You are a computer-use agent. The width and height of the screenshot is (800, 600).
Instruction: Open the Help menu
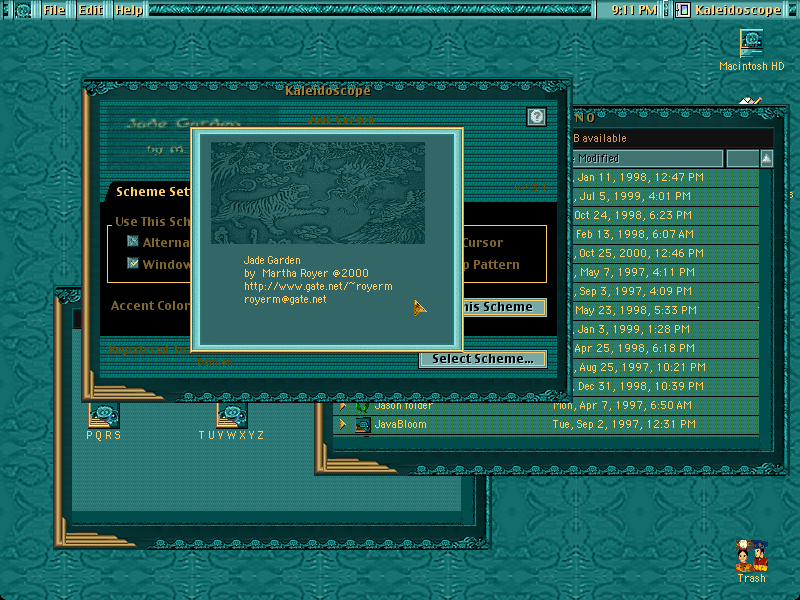129,10
